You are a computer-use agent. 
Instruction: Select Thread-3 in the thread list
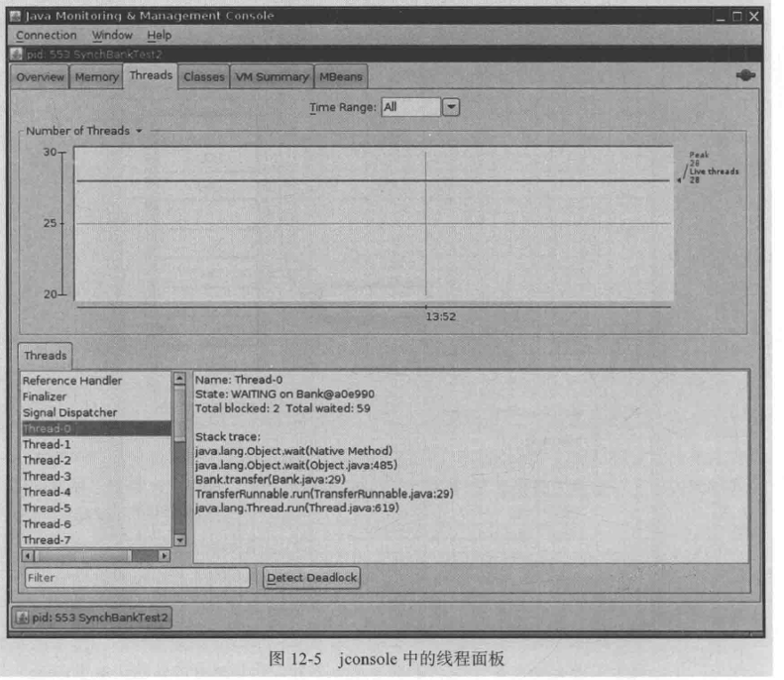(47, 476)
